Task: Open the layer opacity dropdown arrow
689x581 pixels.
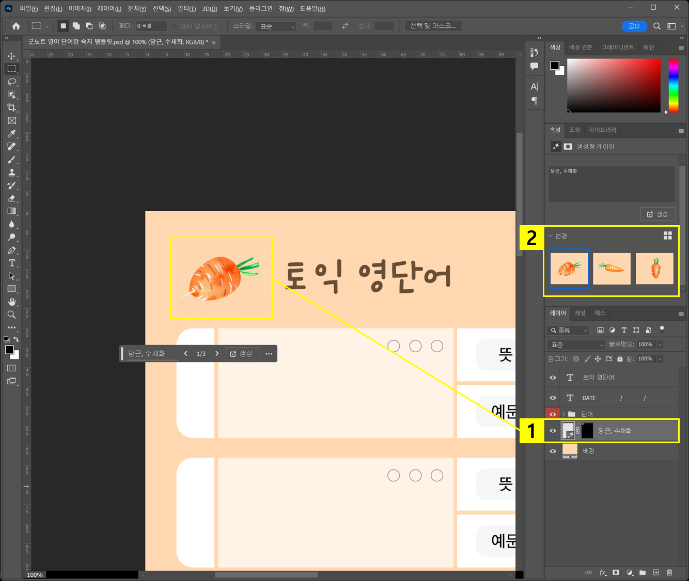Action: (x=658, y=344)
